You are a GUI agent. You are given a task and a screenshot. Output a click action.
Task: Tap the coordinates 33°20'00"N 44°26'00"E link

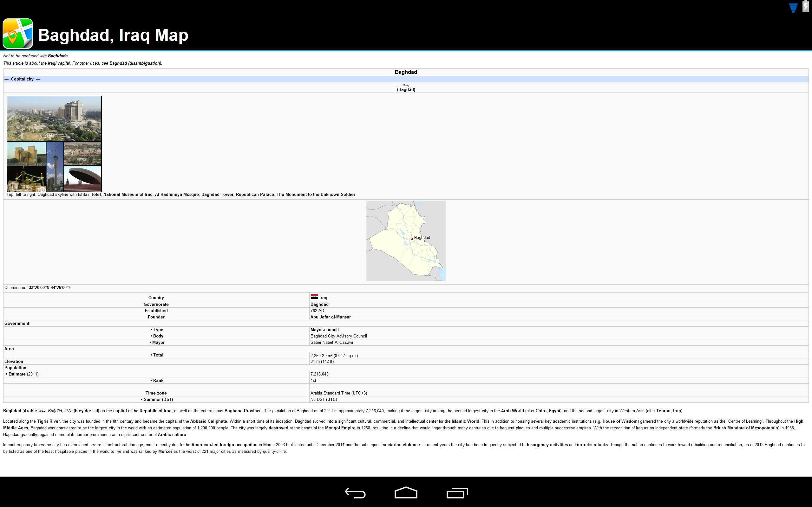click(50, 287)
